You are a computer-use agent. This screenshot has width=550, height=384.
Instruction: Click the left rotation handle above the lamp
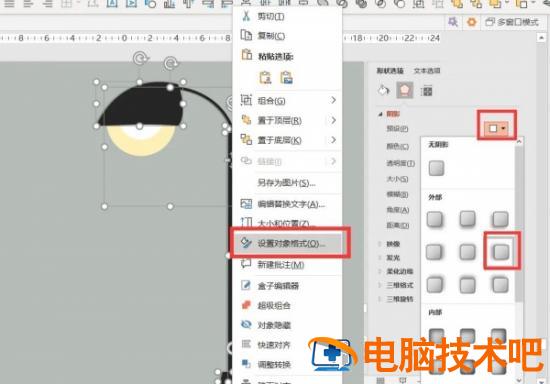(140, 59)
